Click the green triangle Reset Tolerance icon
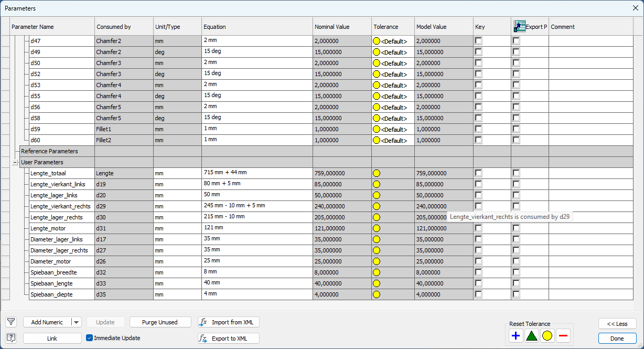 click(x=531, y=335)
